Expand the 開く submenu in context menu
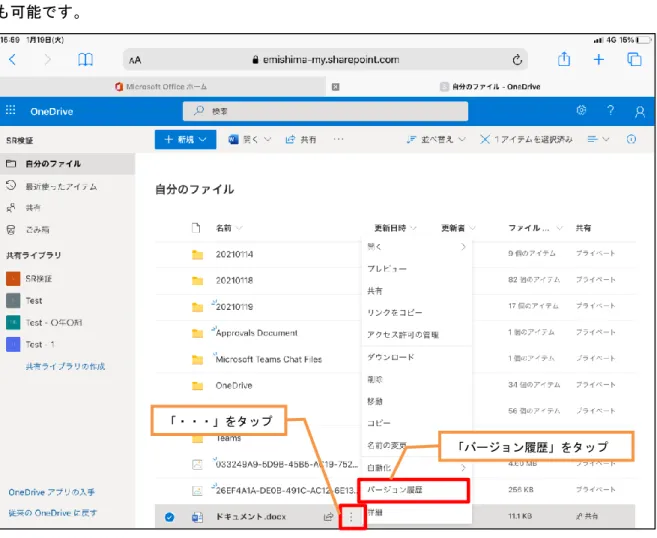This screenshot has width=657, height=538. (416, 247)
